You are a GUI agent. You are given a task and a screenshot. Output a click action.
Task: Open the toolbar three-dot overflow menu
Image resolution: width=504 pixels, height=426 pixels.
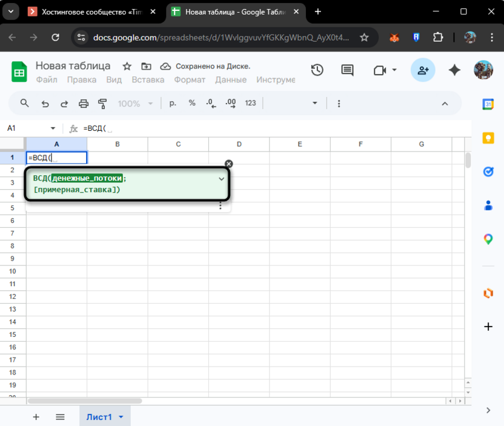coord(339,104)
